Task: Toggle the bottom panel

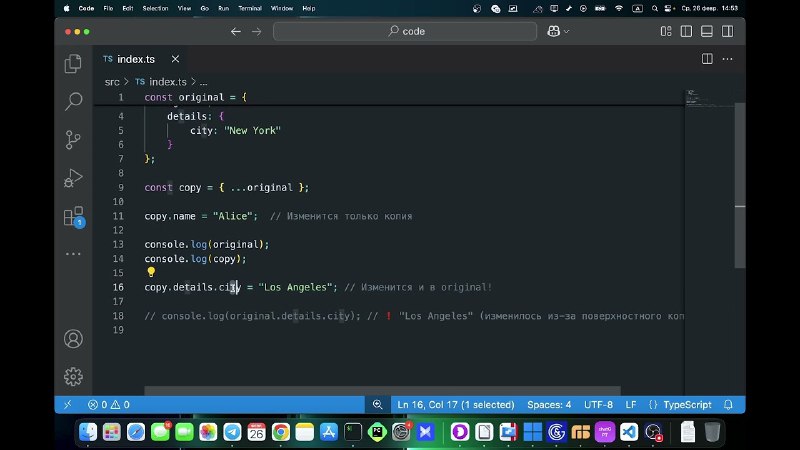Action: pos(707,32)
